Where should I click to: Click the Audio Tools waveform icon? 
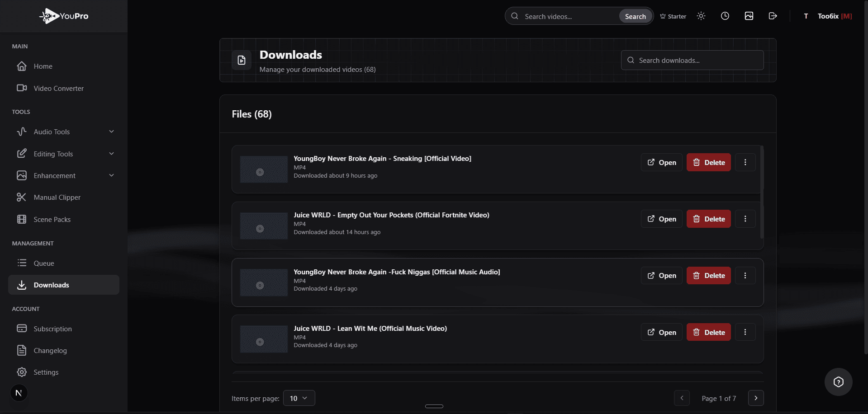[x=22, y=132]
